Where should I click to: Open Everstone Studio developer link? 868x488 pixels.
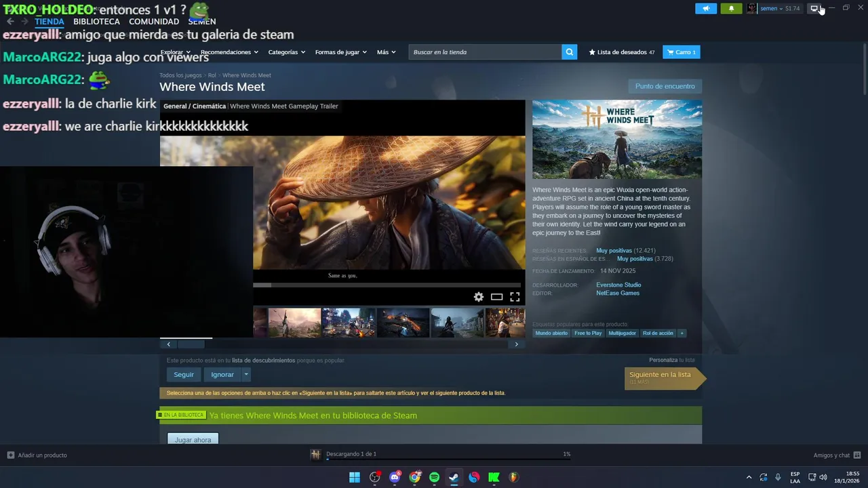[x=618, y=285]
